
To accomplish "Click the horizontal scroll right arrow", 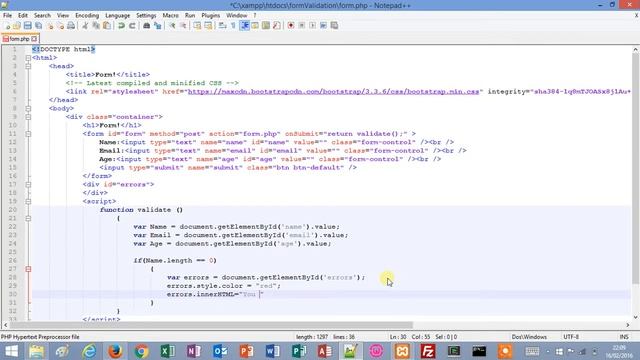I will [628, 325].
